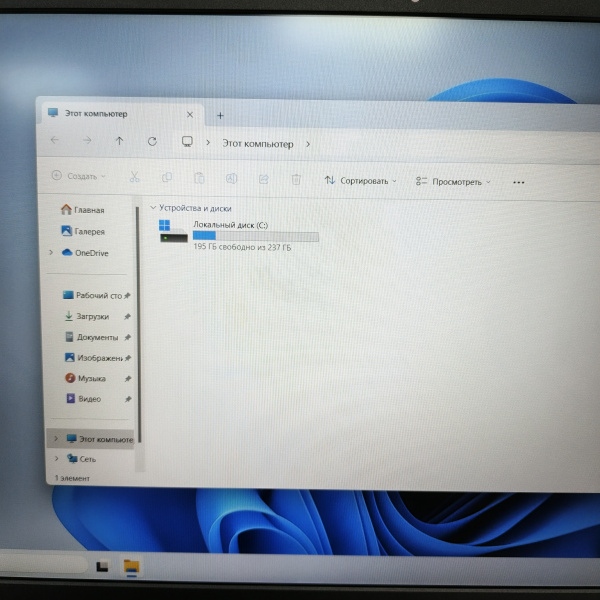This screenshot has height=600, width=600.
Task: Open the Сортировать dropdown
Action: click(360, 181)
